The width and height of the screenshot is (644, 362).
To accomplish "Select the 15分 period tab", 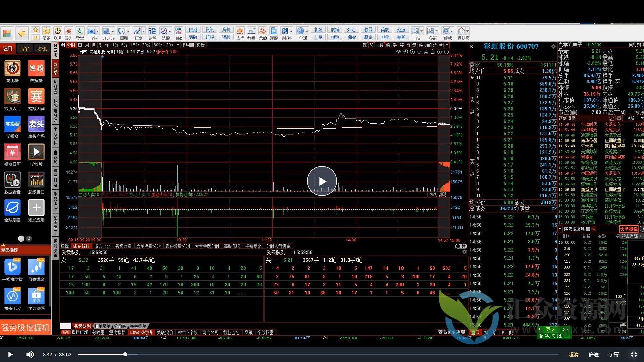I will point(135,45).
